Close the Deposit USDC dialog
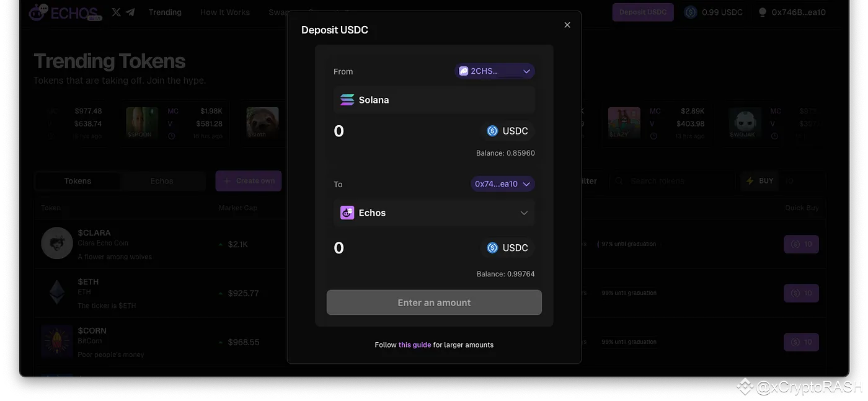Viewport: 868px width, 401px height. [567, 25]
